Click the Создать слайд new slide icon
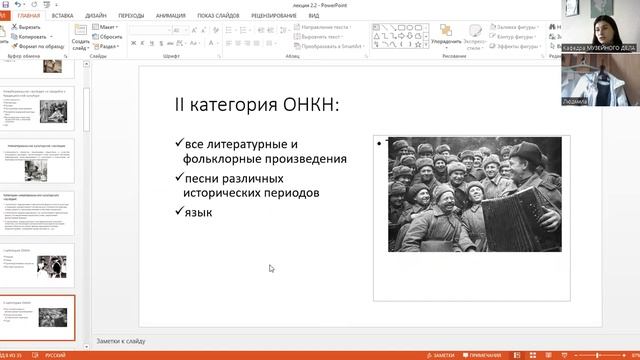The width and height of the screenshot is (640, 360). click(80, 30)
